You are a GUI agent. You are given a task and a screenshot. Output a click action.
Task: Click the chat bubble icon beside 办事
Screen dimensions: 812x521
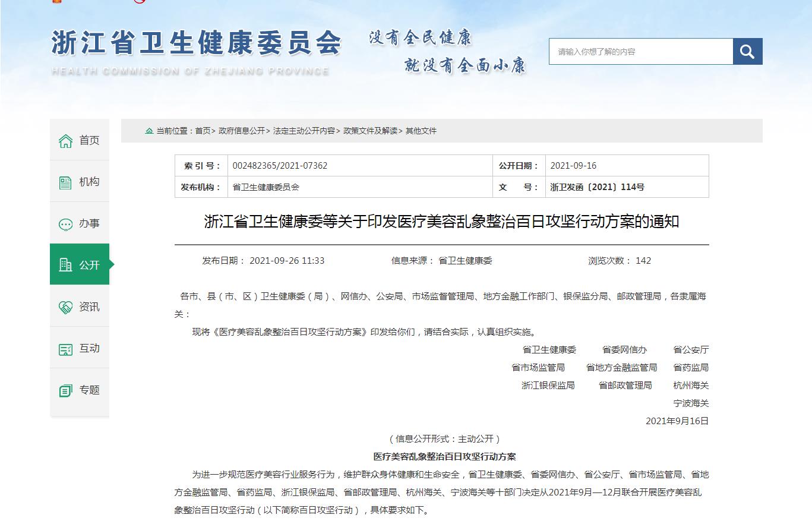pos(65,224)
